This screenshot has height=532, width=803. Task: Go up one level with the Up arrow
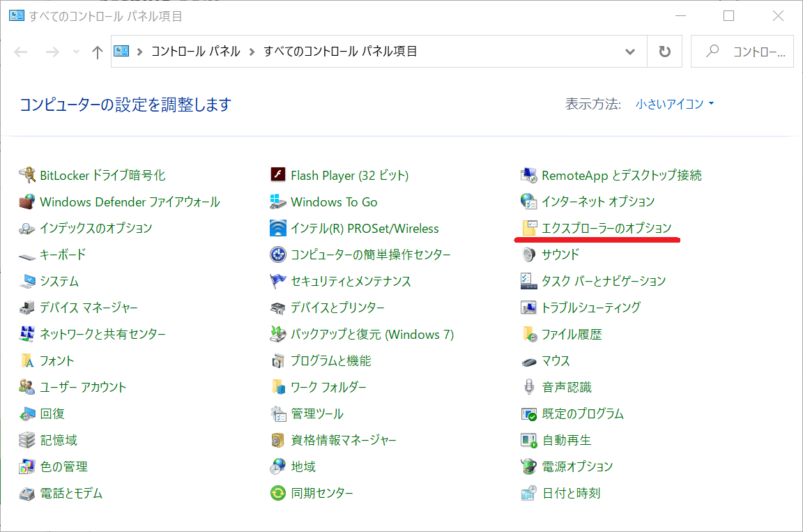pyautogui.click(x=98, y=52)
